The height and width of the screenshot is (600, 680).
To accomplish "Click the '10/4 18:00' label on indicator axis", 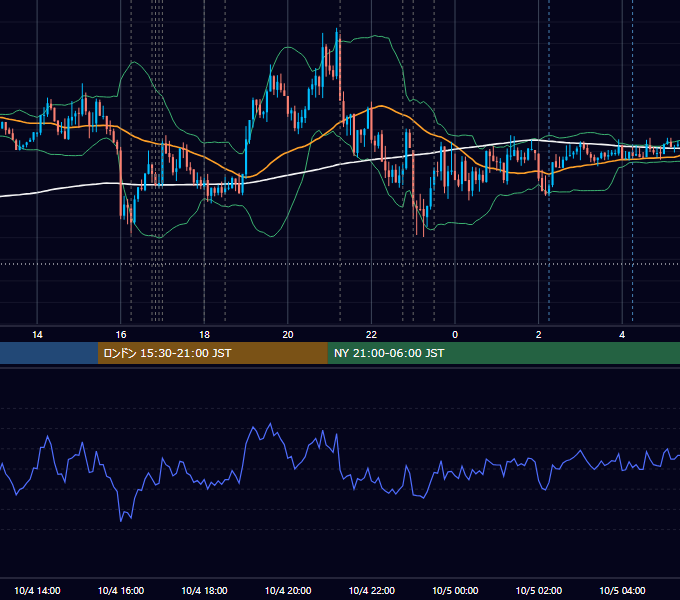I will coord(204,590).
